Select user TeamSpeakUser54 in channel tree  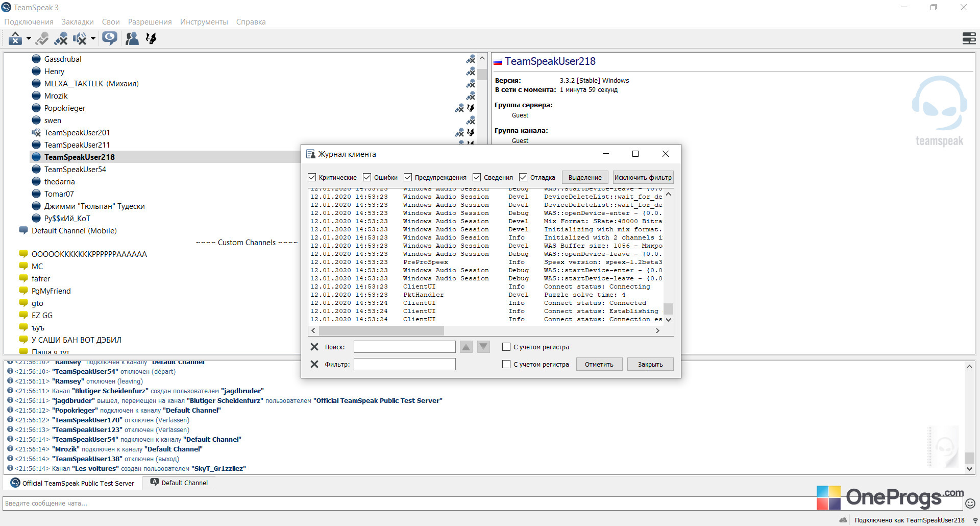click(x=75, y=170)
